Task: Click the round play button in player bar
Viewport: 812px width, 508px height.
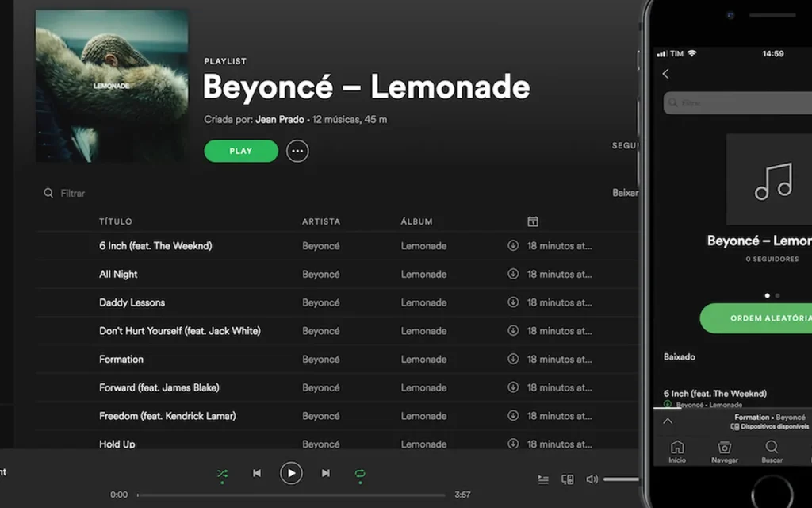Action: (x=291, y=473)
